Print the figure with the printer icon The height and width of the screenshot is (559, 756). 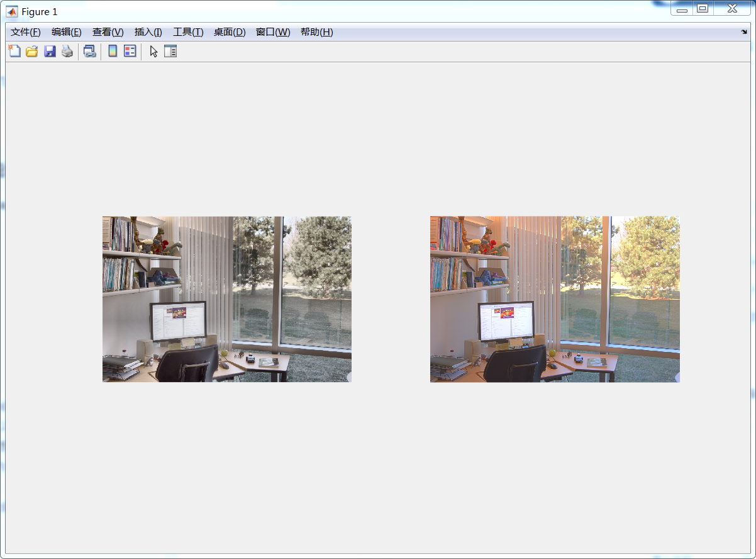pos(67,52)
